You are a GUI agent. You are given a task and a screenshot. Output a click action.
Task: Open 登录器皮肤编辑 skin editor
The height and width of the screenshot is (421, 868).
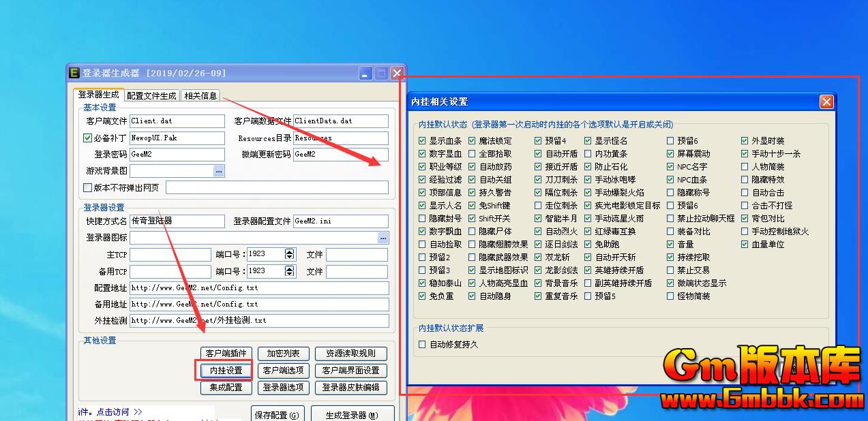click(x=350, y=388)
